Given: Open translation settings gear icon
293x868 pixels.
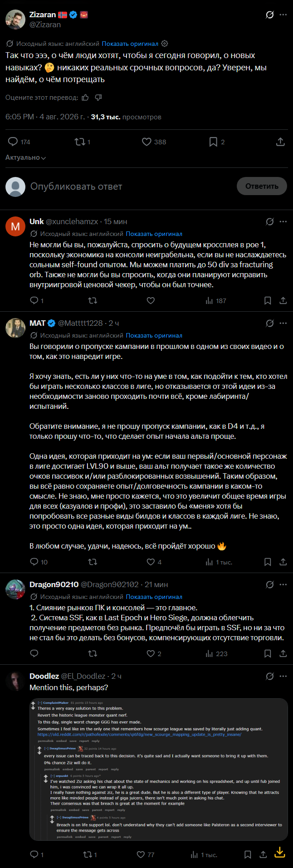Looking at the screenshot, I should coord(165,44).
